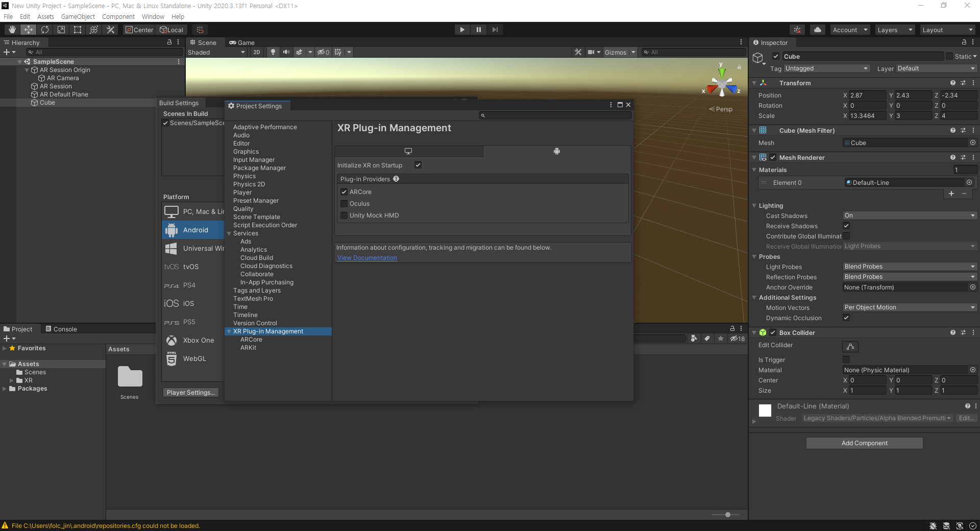
Task: Toggle Initialize XR on Startup
Action: pyautogui.click(x=418, y=165)
